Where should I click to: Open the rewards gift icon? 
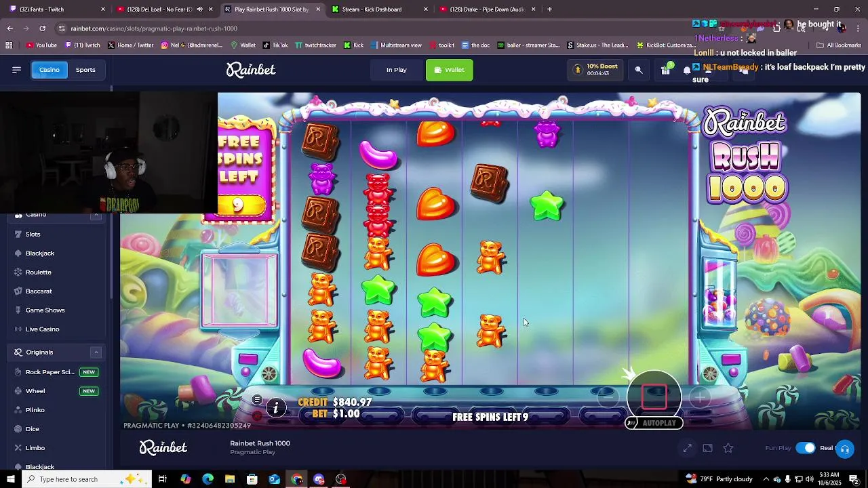666,70
